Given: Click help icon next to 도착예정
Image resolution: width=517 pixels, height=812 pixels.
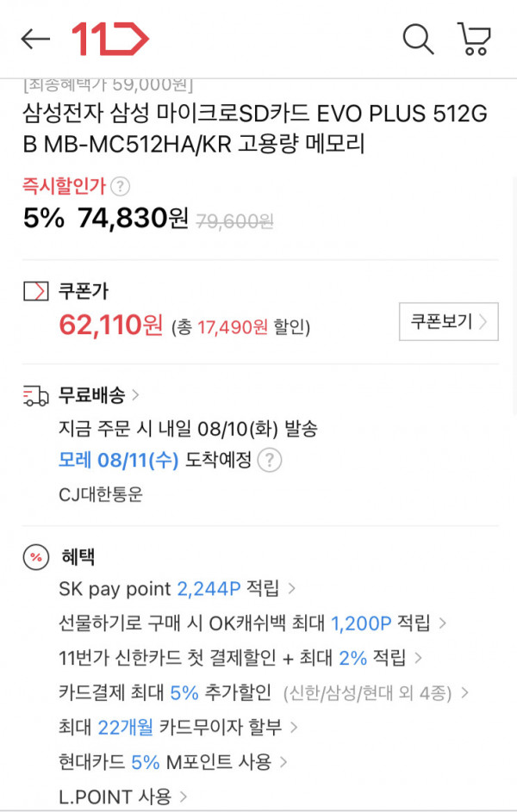Looking at the screenshot, I should [x=270, y=460].
